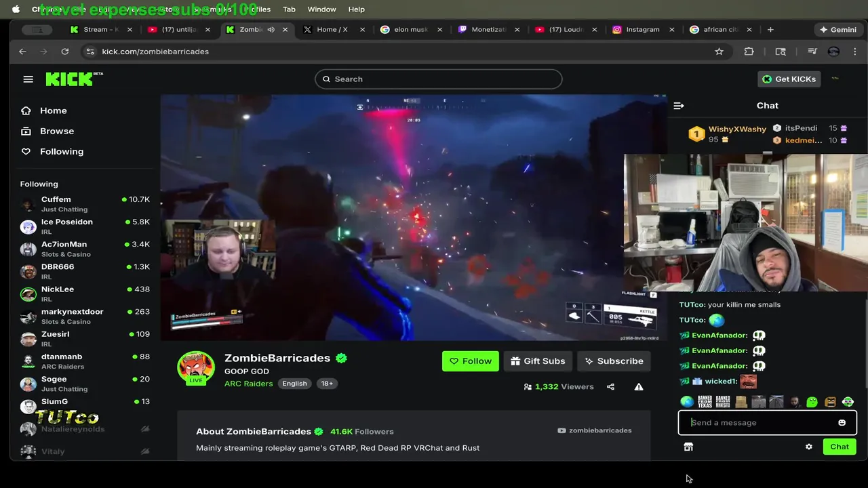Open Zuesirl channel in sidebar

click(85, 338)
